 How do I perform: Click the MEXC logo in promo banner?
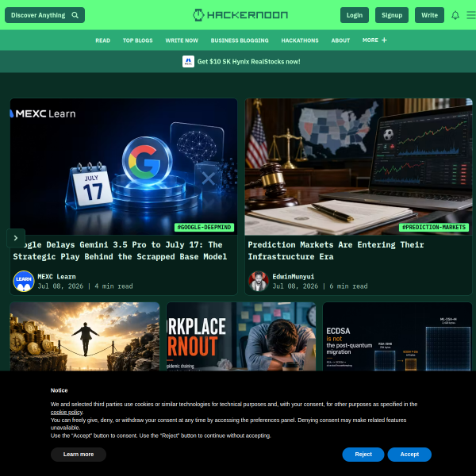coord(188,62)
